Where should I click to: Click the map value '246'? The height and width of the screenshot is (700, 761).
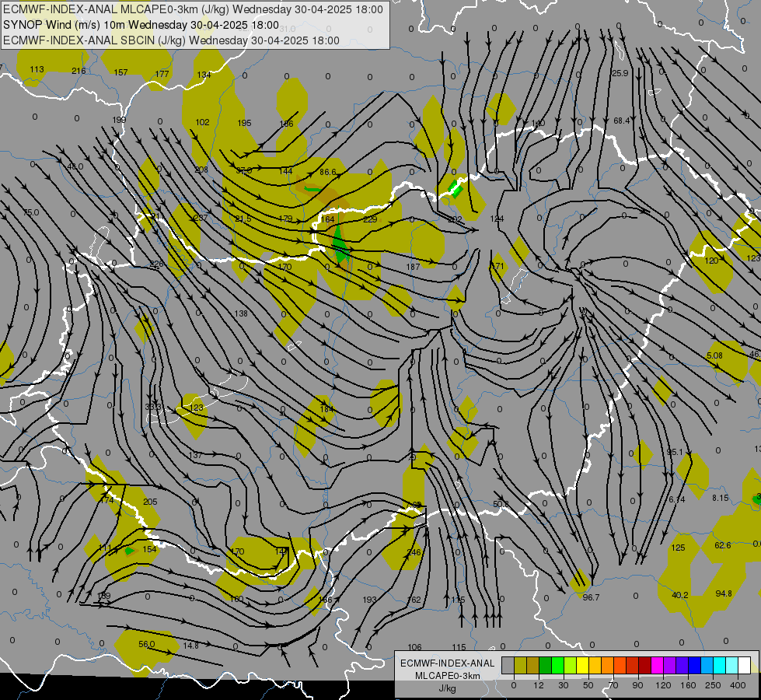click(414, 552)
